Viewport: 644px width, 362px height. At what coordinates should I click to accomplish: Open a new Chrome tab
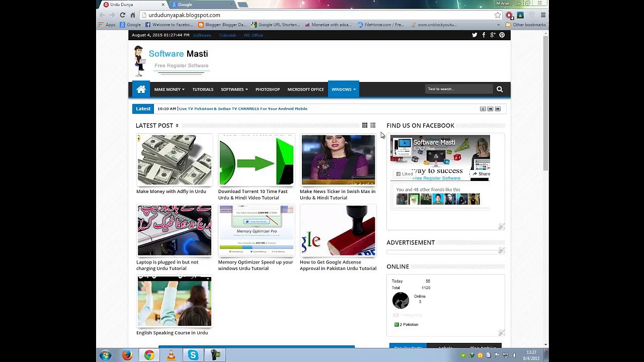pos(243,5)
